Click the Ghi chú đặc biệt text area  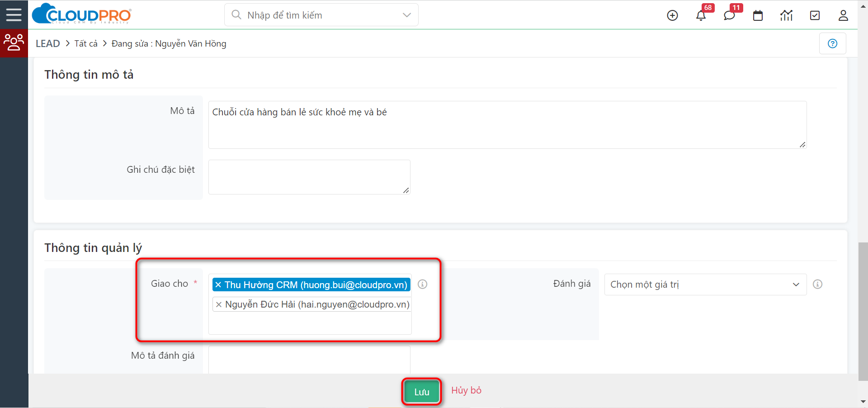tap(309, 177)
